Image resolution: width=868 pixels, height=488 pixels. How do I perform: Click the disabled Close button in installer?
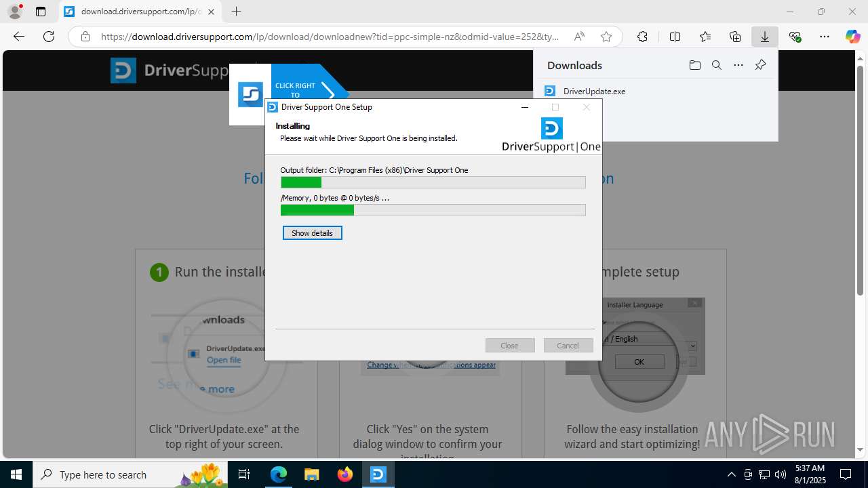[x=510, y=346]
